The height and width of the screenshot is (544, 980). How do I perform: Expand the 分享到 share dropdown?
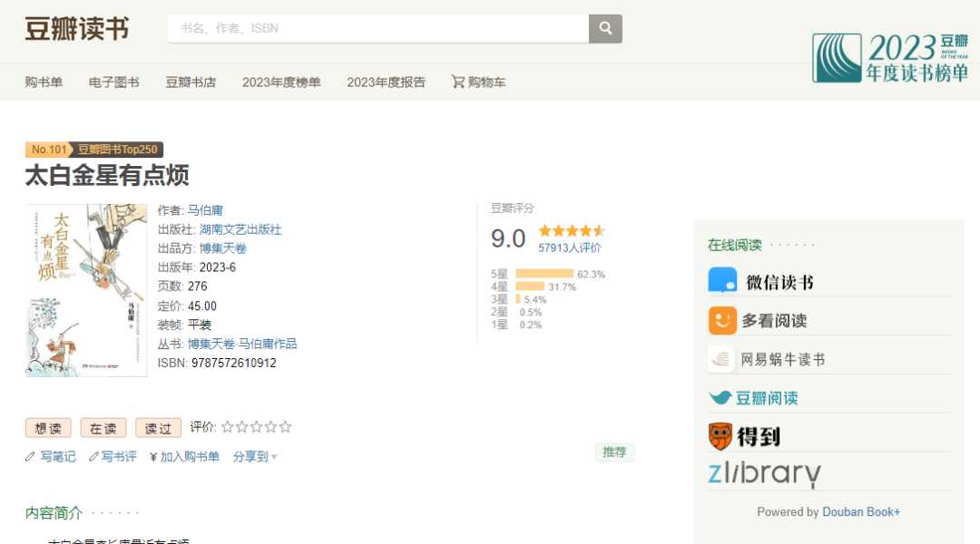[x=255, y=457]
